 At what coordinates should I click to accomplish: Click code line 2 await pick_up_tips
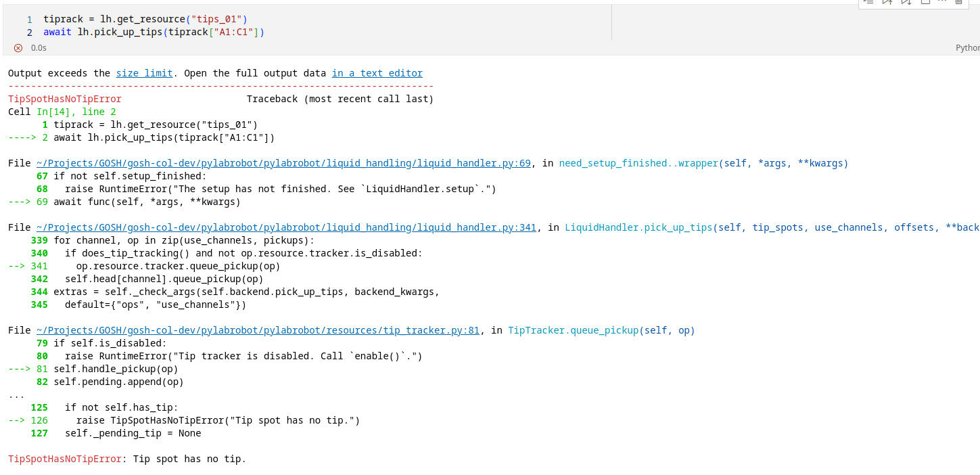(154, 32)
